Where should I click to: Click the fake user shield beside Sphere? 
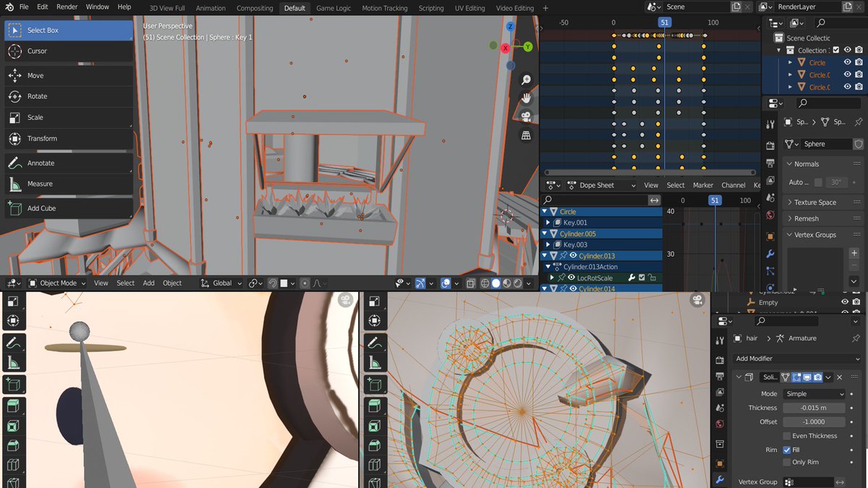coord(859,144)
